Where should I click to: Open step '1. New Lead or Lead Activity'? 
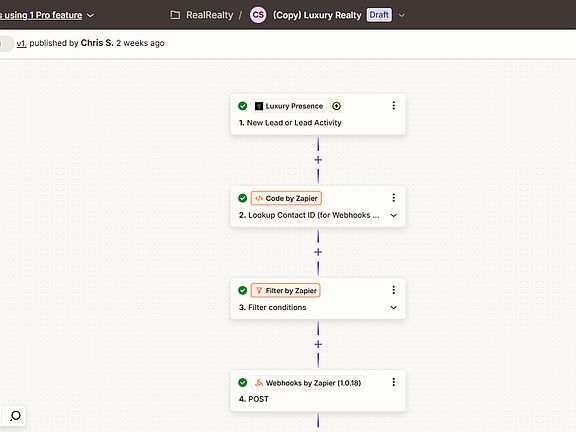click(290, 123)
